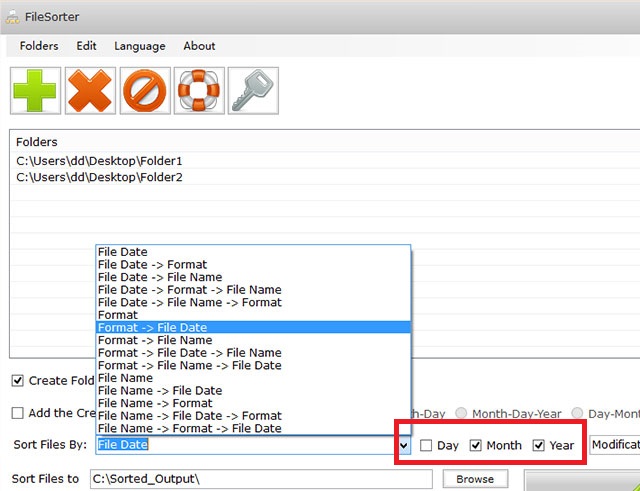Click the Sort Files By text field
Image resolution: width=640 pixels, height=491 pixels.
click(247, 445)
